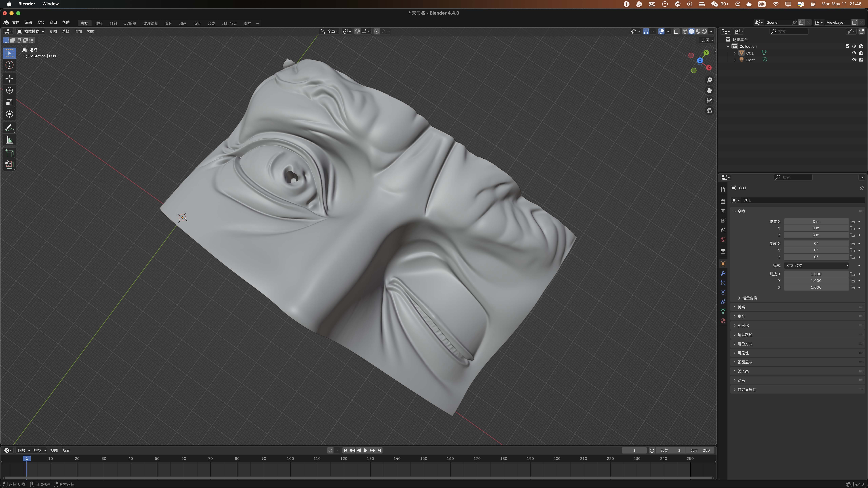Click the pan view hand icon
The width and height of the screenshot is (868, 488).
[x=709, y=90]
